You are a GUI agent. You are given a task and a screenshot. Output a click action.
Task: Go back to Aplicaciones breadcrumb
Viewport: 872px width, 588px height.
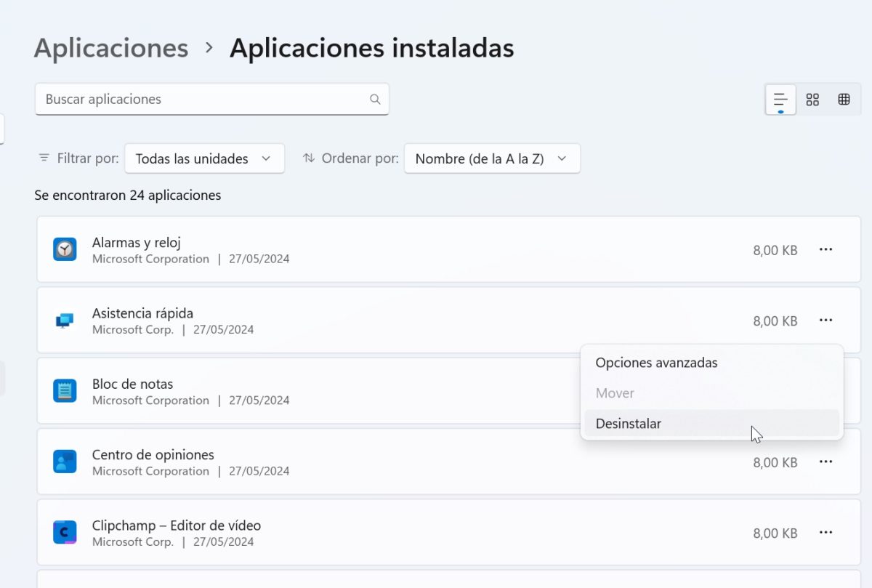pyautogui.click(x=111, y=48)
